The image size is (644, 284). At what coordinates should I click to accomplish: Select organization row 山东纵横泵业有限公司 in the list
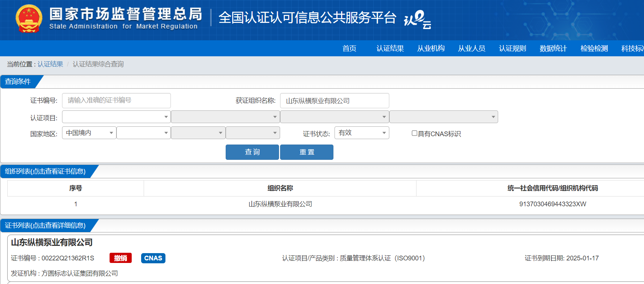[x=280, y=204]
